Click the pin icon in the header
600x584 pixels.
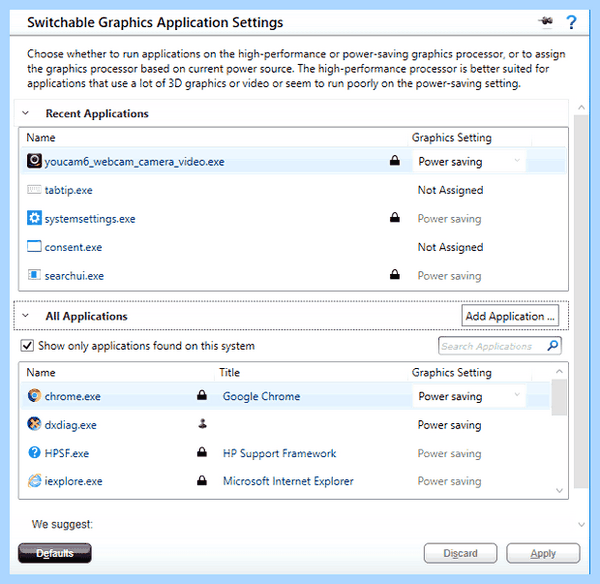pyautogui.click(x=546, y=21)
